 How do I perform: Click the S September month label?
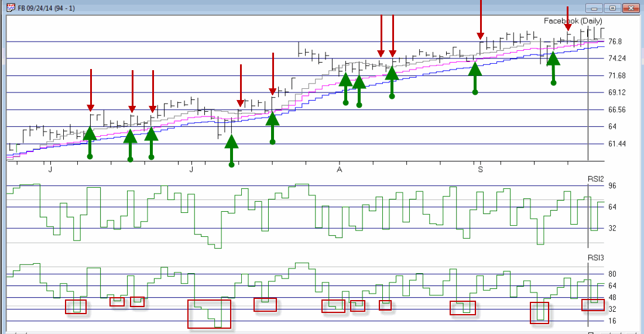point(480,169)
